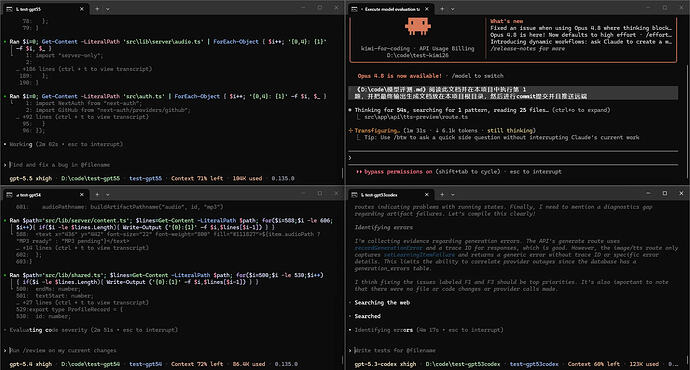Open a new tab in test-gpt55 window
Viewport: 690px width, 370px height.
(x=97, y=9)
